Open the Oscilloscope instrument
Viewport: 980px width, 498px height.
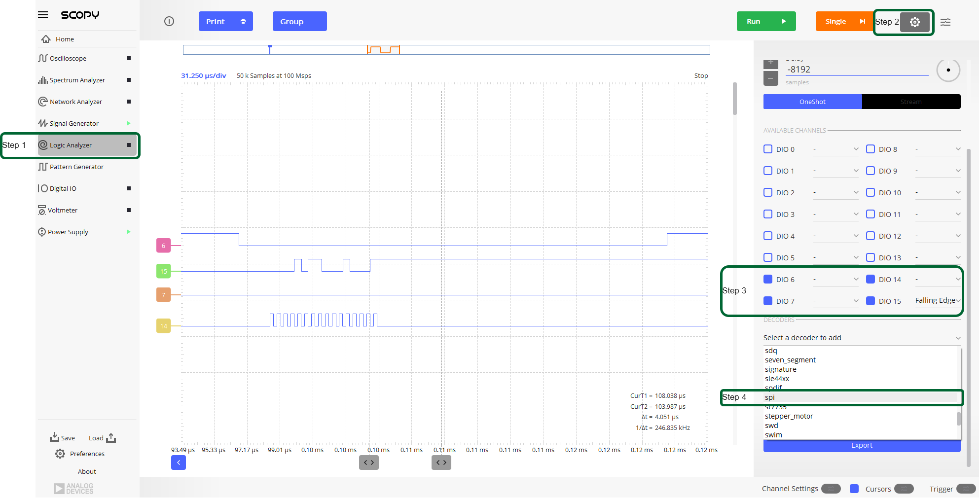click(x=68, y=58)
